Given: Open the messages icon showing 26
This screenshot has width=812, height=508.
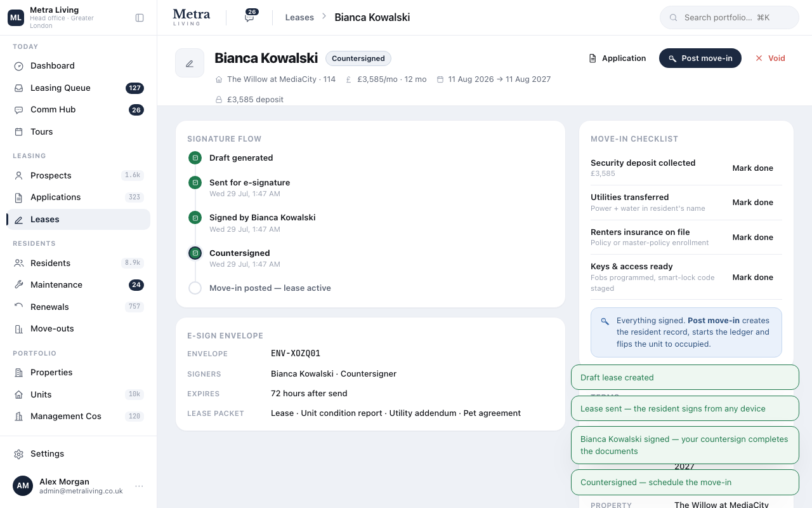Looking at the screenshot, I should coord(250,17).
